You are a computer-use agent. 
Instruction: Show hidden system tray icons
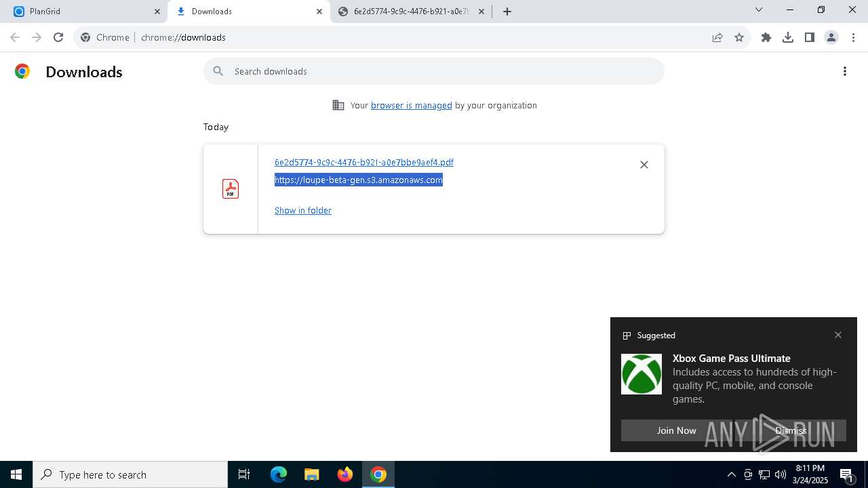pyautogui.click(x=731, y=474)
